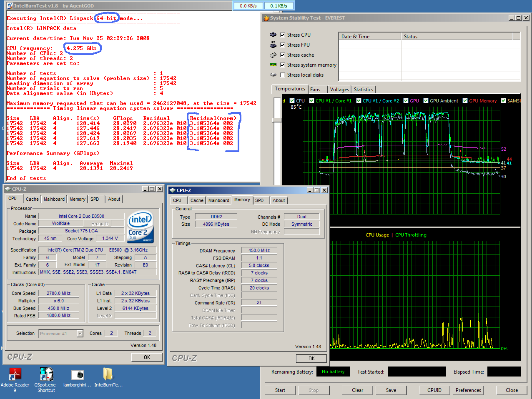Open Cache tab in CPU-Z CPU window
This screenshot has width=532, height=399.
pos(32,199)
